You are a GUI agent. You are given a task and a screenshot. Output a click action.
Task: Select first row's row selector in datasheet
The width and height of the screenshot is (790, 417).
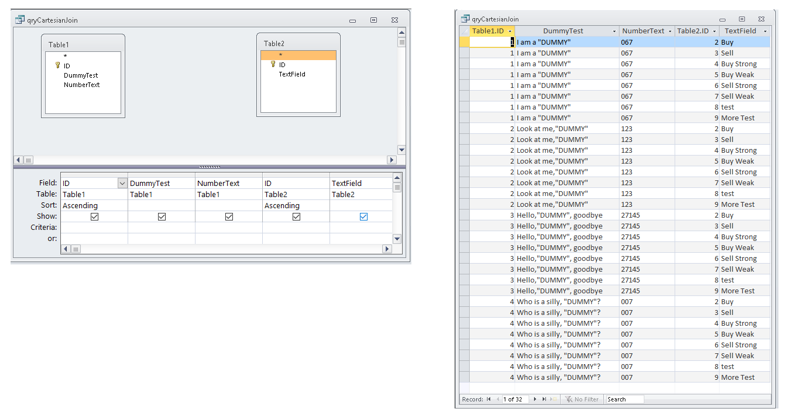(465, 42)
